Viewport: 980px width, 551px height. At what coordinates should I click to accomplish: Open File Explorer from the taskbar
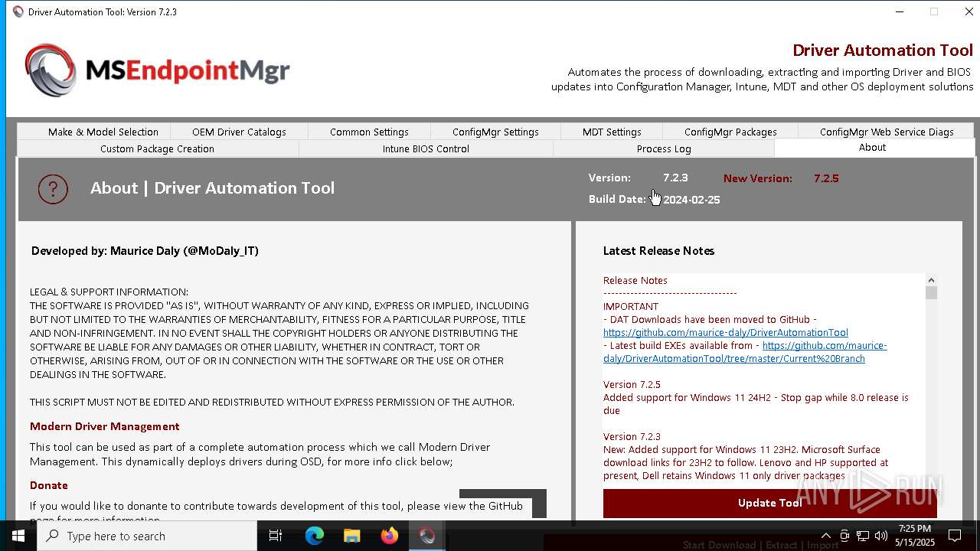point(351,536)
